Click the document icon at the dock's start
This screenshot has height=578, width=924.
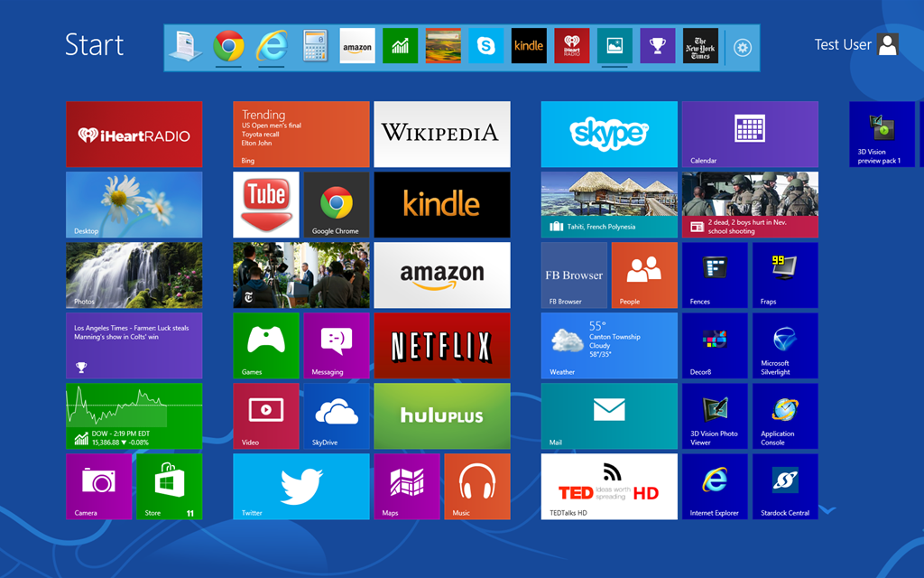coord(185,46)
